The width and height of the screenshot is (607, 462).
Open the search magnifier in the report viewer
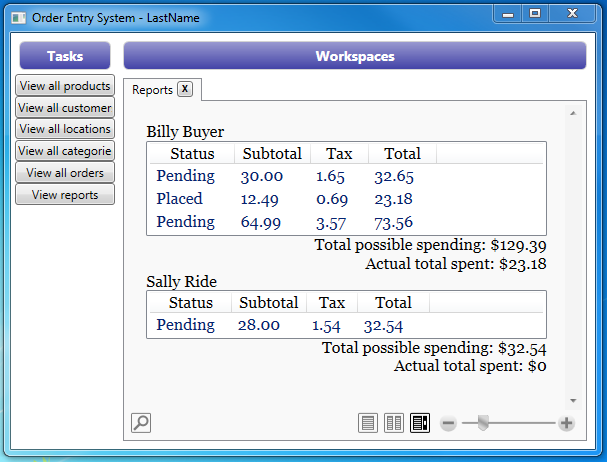[141, 423]
